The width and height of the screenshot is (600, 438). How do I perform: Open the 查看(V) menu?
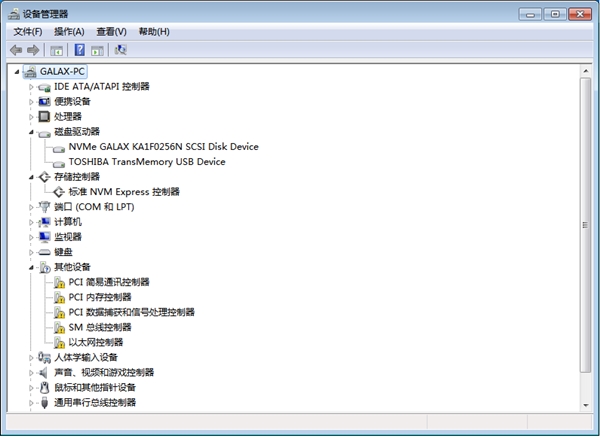pyautogui.click(x=111, y=32)
